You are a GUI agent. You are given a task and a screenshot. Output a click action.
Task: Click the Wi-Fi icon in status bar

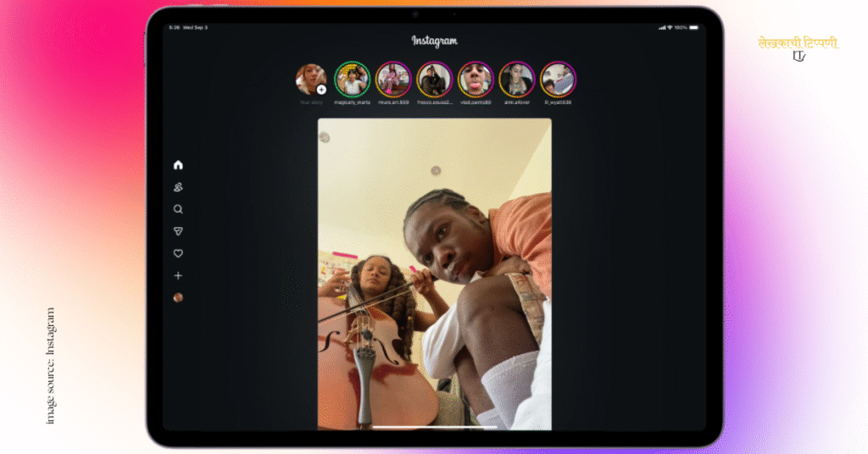670,27
